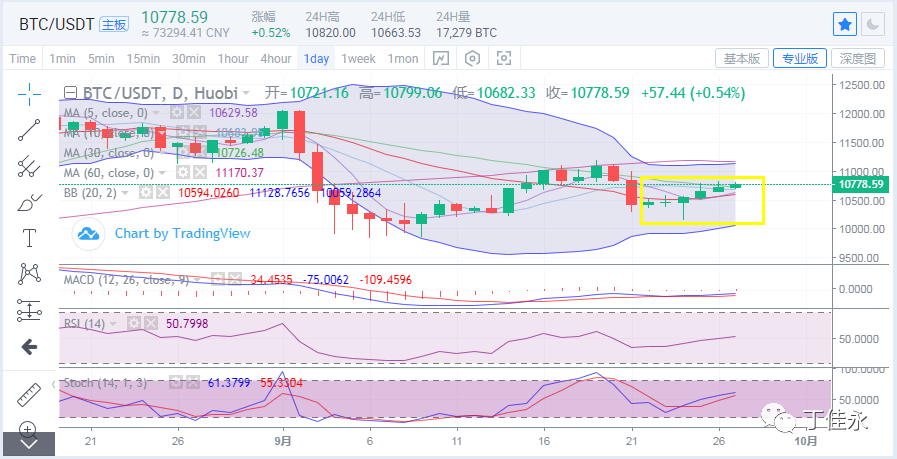
Task: Click the current price label 10778.59 on axis
Action: (x=863, y=185)
